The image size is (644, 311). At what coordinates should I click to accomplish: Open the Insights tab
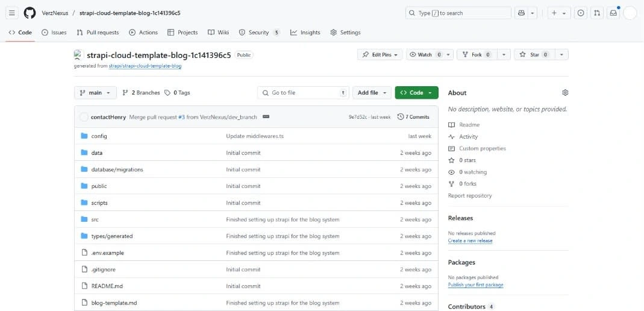pos(305,33)
